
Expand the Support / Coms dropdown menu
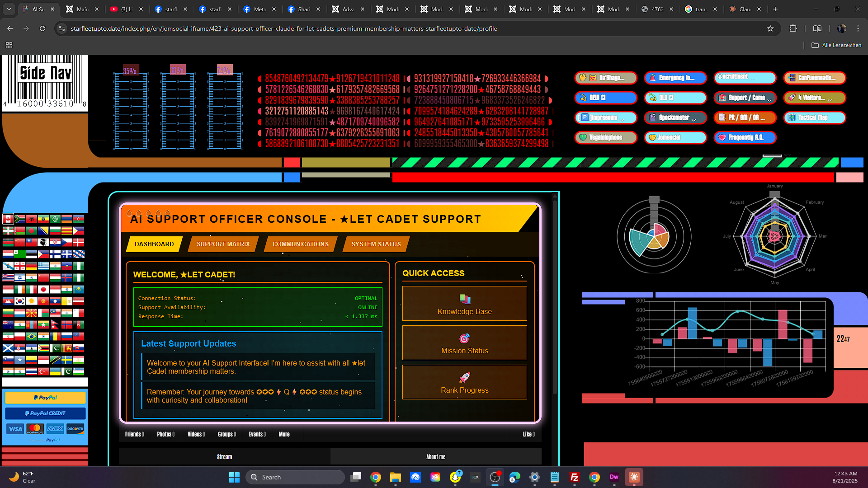point(745,98)
